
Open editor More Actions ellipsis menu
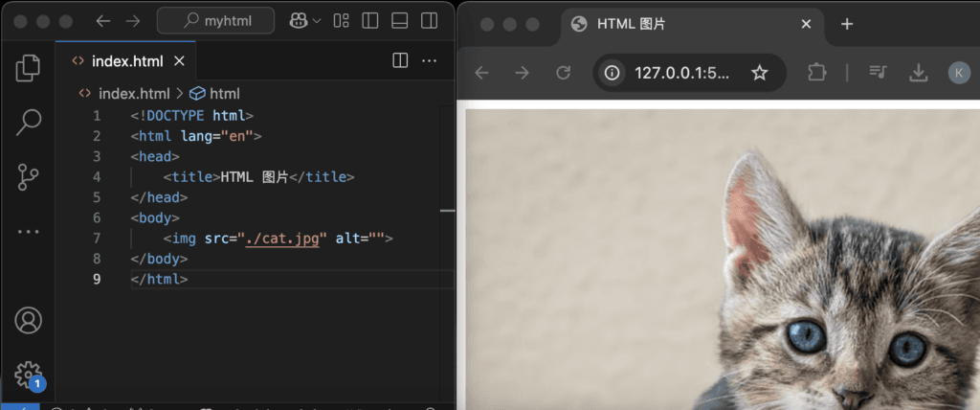point(430,60)
